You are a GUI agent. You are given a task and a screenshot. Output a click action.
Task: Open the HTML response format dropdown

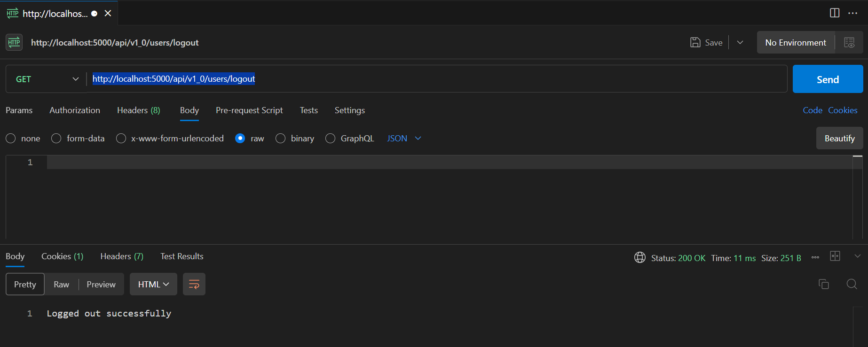coord(153,284)
